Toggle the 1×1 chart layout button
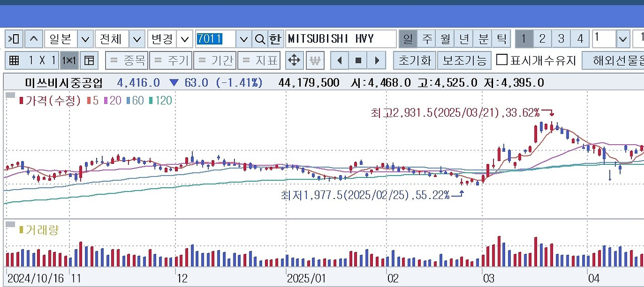Screen dimensions: 644x287 click(x=69, y=61)
